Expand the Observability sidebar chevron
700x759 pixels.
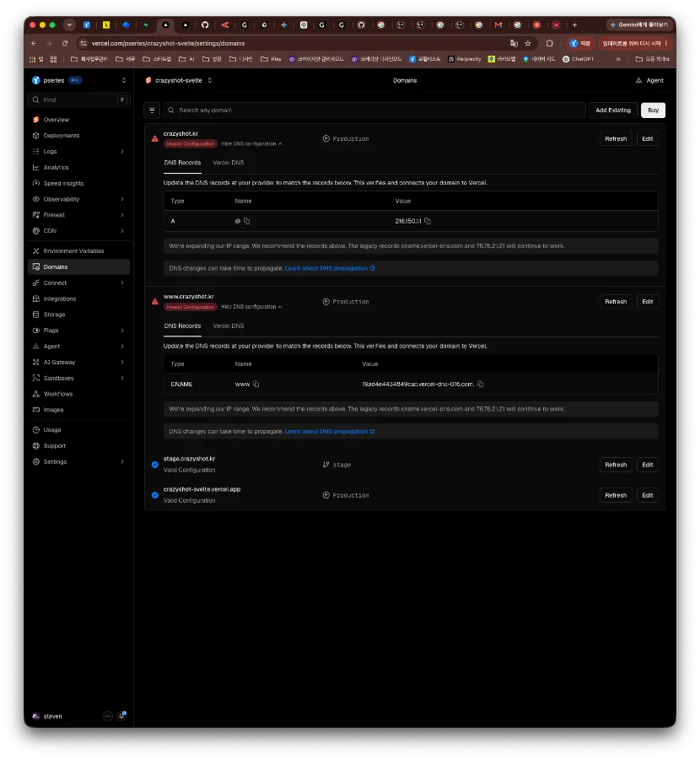[122, 199]
